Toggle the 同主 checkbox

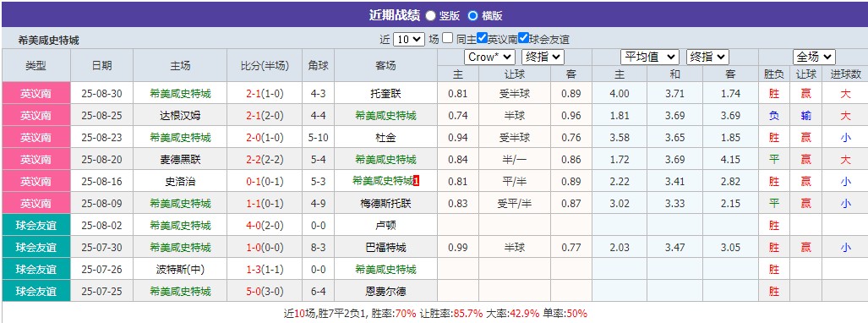point(448,38)
